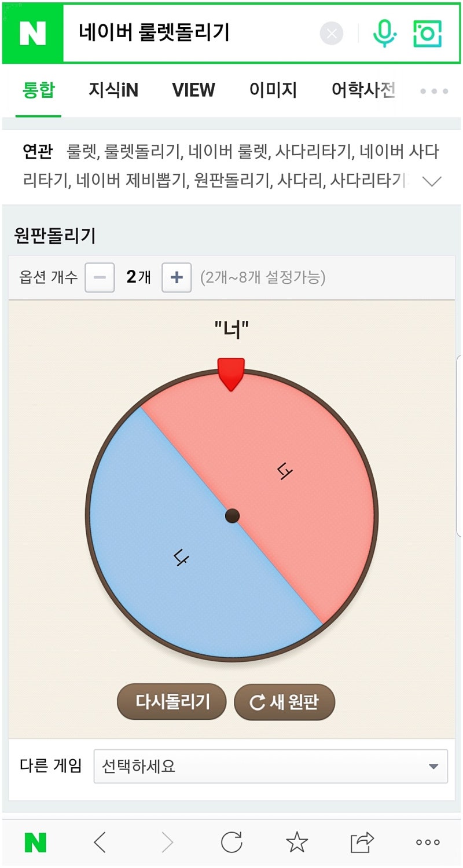This screenshot has width=463, height=868.
Task: Go back with the left arrow icon
Action: click(x=100, y=842)
